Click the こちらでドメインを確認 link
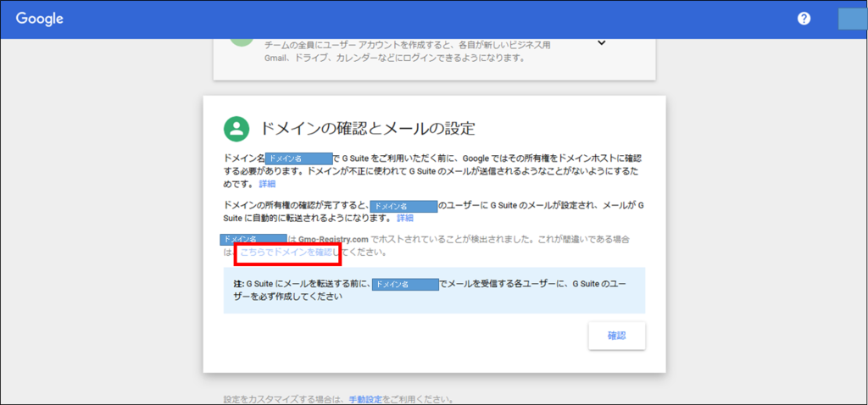Viewport: 868px width, 405px height. 287,252
